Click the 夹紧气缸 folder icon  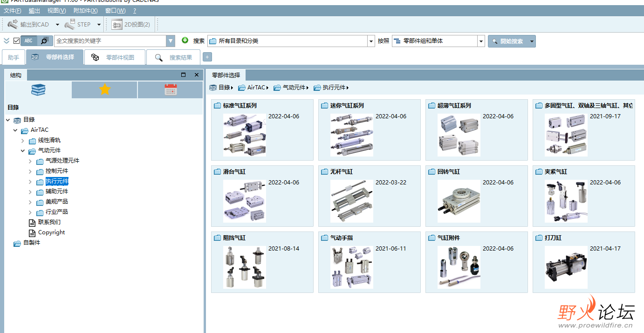(539, 172)
